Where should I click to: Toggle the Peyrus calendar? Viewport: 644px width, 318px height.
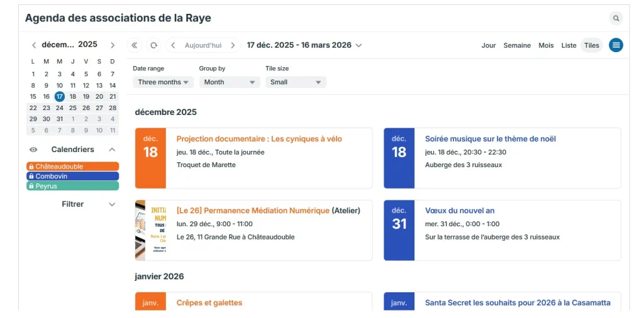pyautogui.click(x=72, y=186)
